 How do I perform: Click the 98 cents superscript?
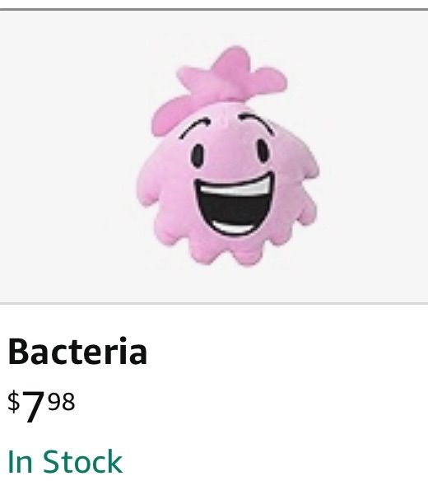click(62, 401)
